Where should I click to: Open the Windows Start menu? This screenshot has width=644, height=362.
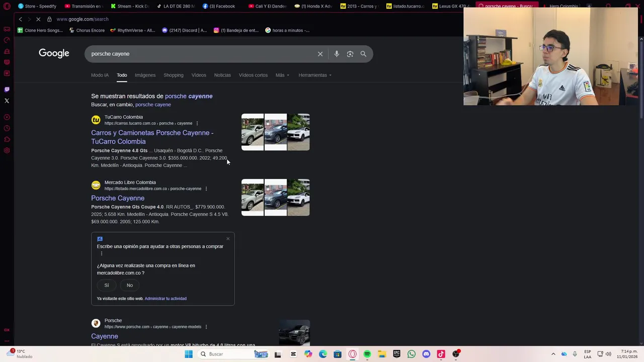pos(189,354)
